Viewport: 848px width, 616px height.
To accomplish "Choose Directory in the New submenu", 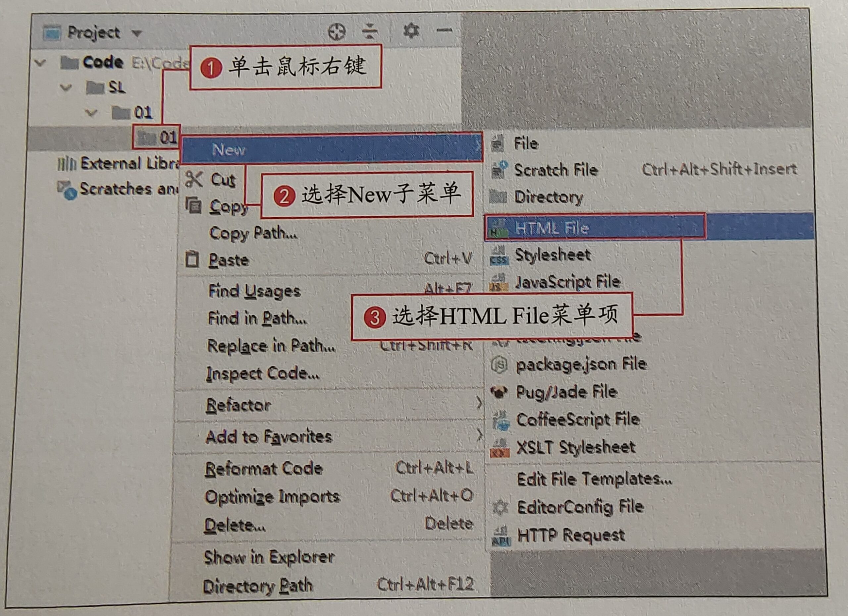I will pyautogui.click(x=549, y=197).
